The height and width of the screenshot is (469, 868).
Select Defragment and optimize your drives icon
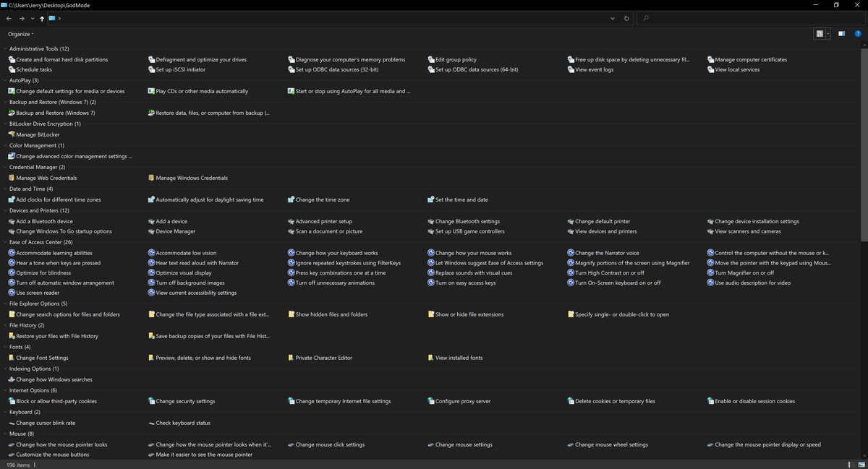pyautogui.click(x=151, y=60)
